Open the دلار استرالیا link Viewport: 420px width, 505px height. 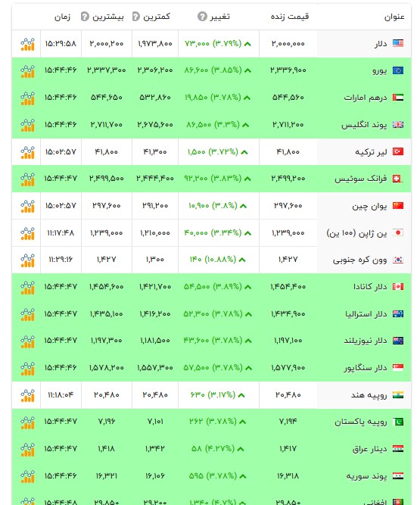(366, 313)
